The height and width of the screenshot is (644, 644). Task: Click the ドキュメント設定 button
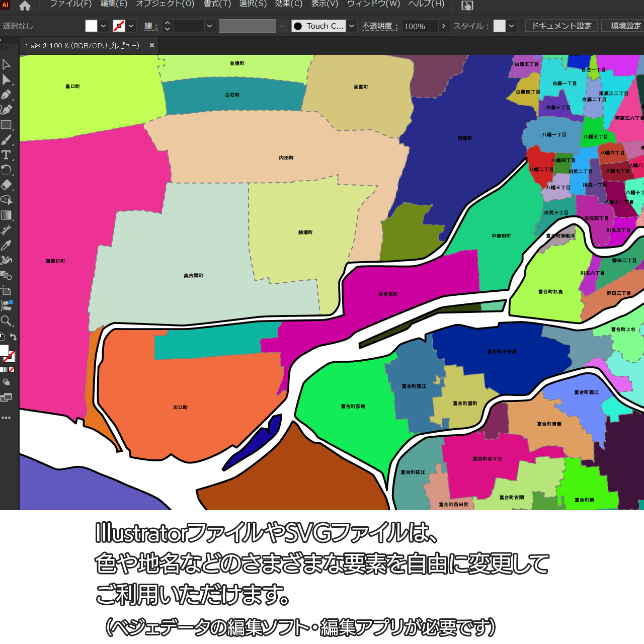(x=561, y=26)
